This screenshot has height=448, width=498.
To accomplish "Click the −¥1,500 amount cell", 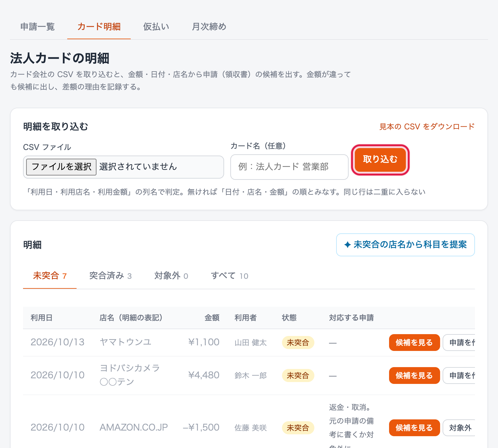I will click(201, 427).
